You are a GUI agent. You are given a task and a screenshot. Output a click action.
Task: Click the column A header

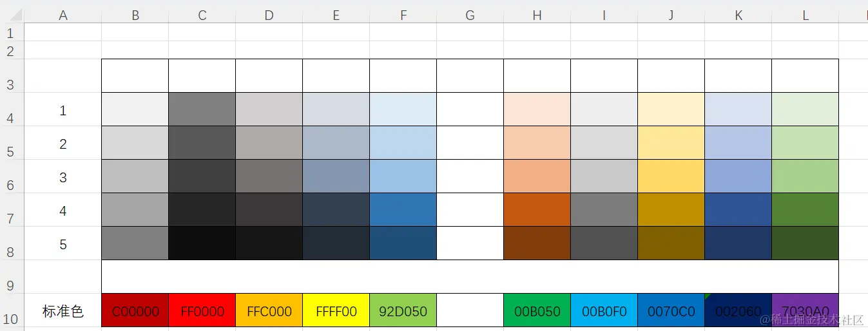coord(63,15)
